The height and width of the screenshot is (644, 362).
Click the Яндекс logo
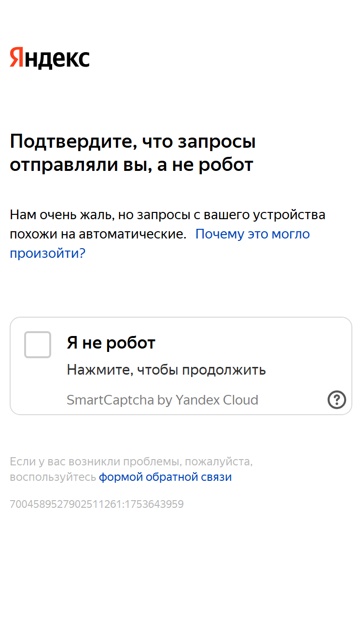50,58
